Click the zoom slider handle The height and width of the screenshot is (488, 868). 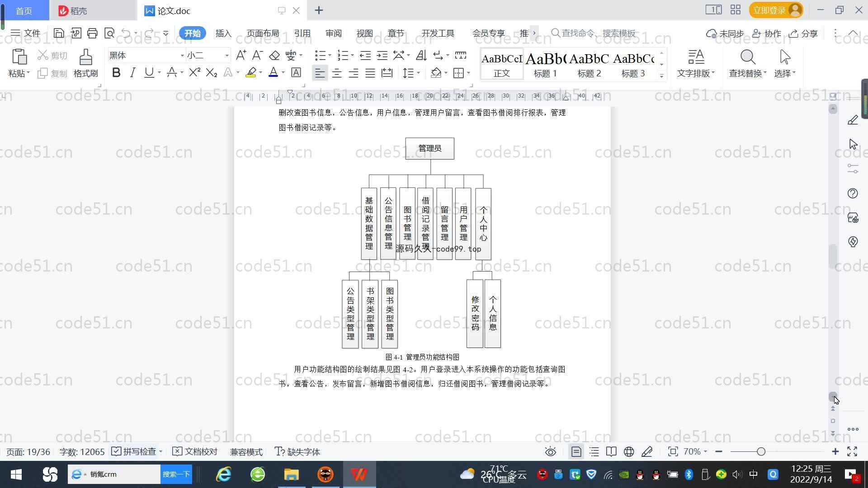click(x=761, y=452)
